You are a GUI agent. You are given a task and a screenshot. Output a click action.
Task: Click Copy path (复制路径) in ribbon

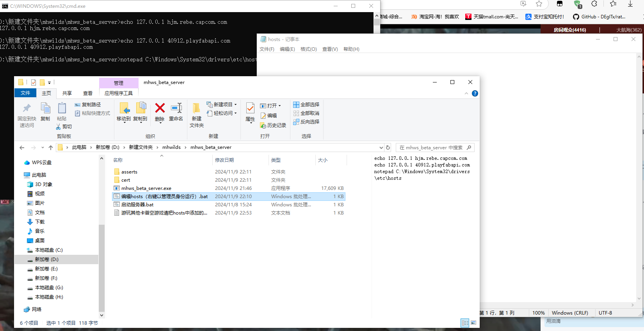pos(88,105)
